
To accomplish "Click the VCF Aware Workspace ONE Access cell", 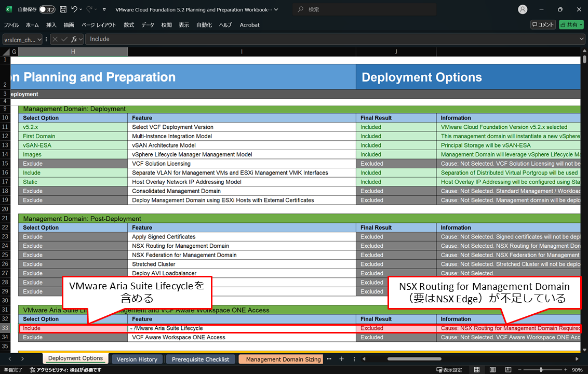I will click(x=242, y=337).
